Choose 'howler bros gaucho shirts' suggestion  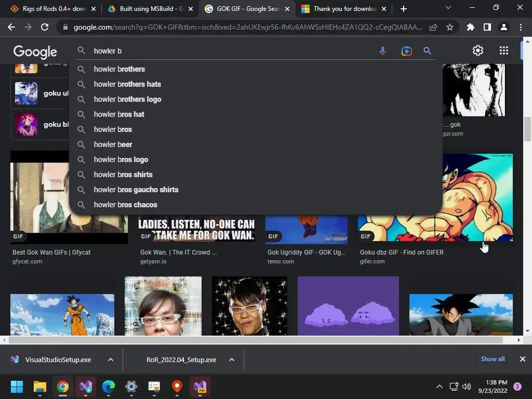(256, 190)
